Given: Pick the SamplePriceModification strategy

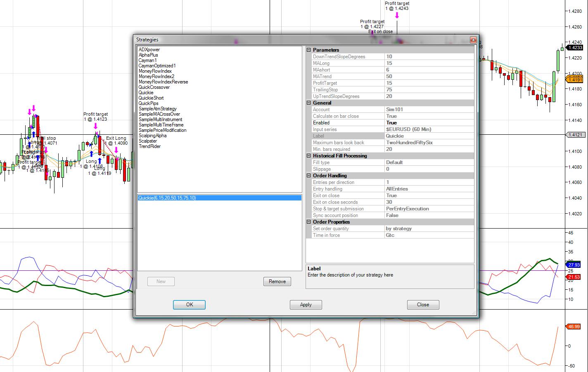Looking at the screenshot, I should pyautogui.click(x=162, y=130).
